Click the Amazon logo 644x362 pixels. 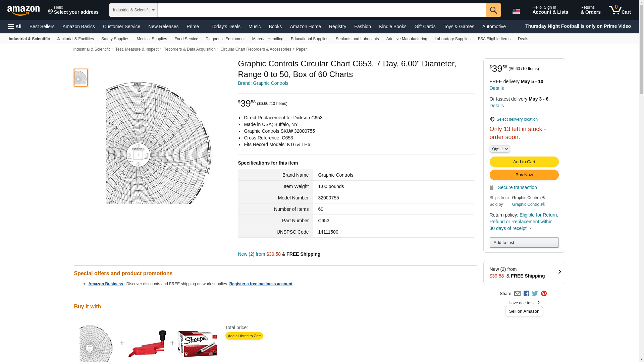coord(23,10)
